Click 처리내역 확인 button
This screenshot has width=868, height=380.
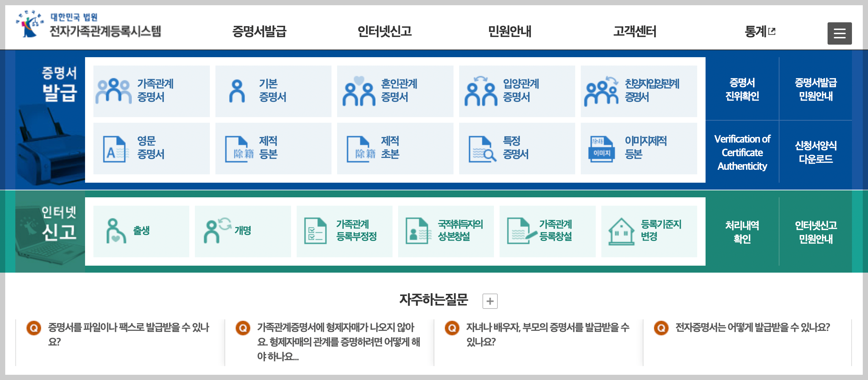[x=742, y=232]
